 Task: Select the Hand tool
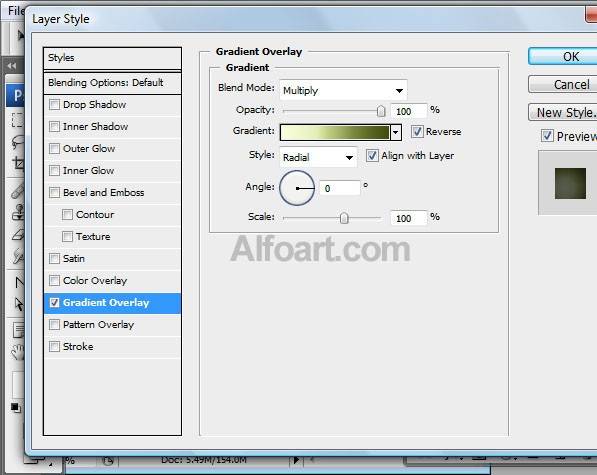point(18,352)
